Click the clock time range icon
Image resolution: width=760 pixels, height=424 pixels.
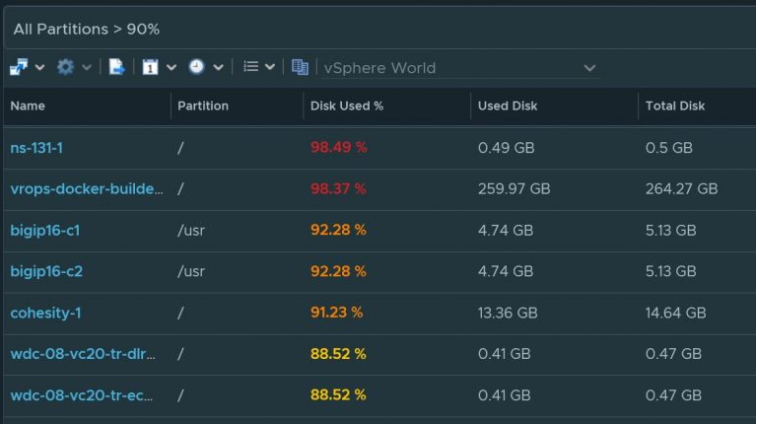pyautogui.click(x=196, y=66)
